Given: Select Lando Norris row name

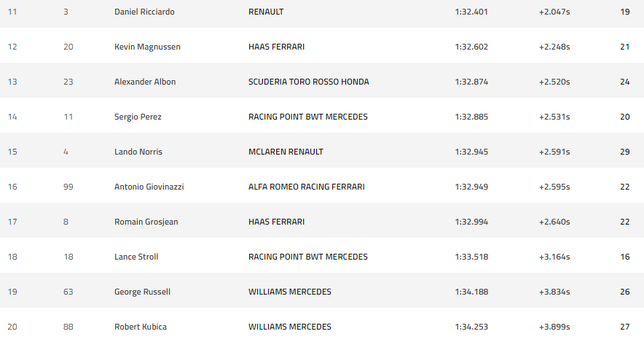Looking at the screenshot, I should pyautogui.click(x=138, y=152).
